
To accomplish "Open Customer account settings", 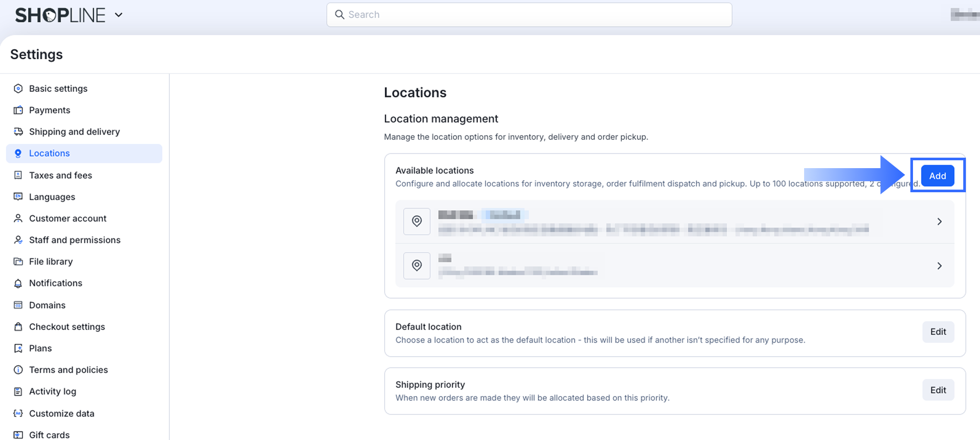I will pos(68,218).
